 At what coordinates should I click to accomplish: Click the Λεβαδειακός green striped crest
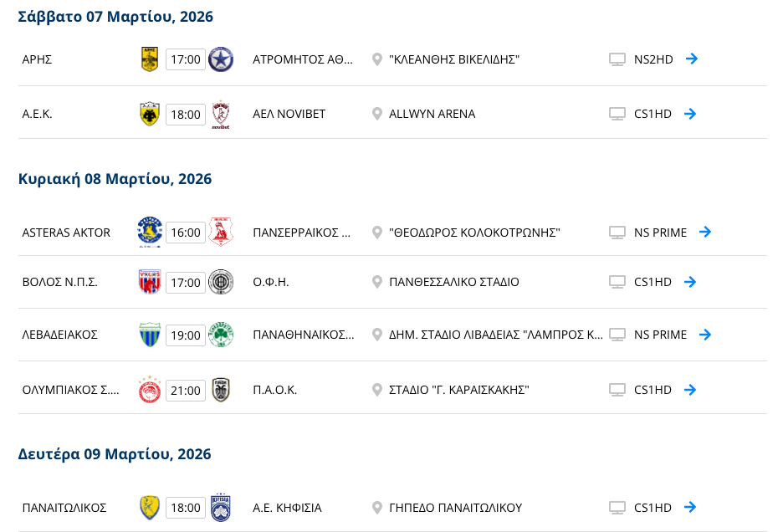tap(150, 335)
